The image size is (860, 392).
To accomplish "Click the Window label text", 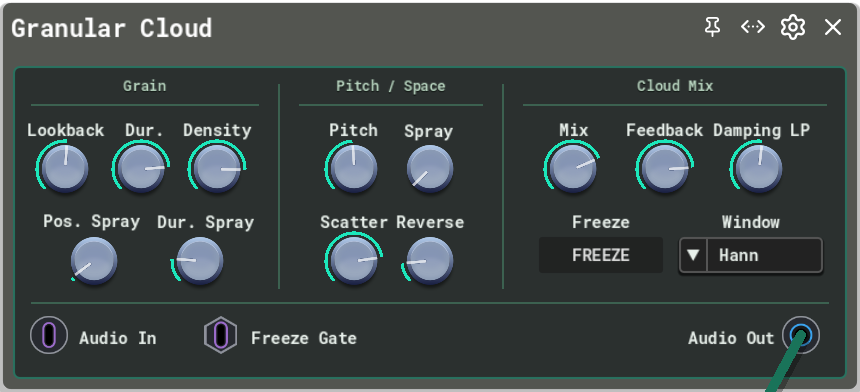I will (750, 222).
